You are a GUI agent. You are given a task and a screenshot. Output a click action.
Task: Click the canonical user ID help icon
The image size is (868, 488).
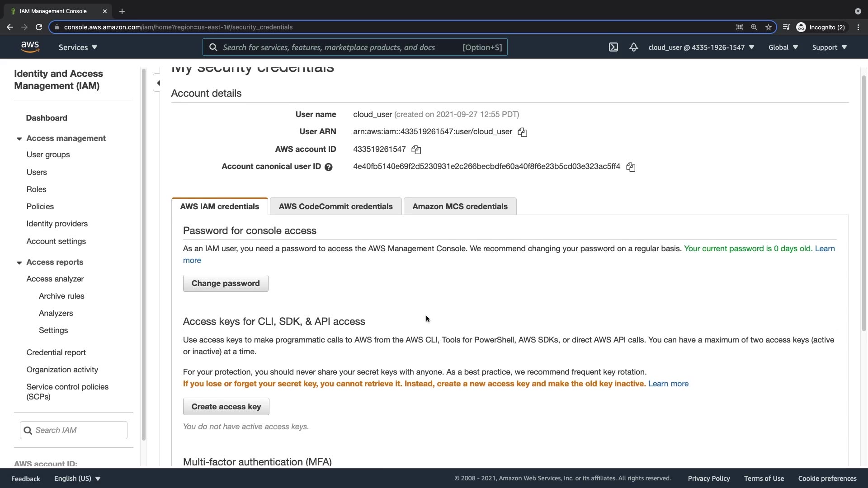pos(329,167)
